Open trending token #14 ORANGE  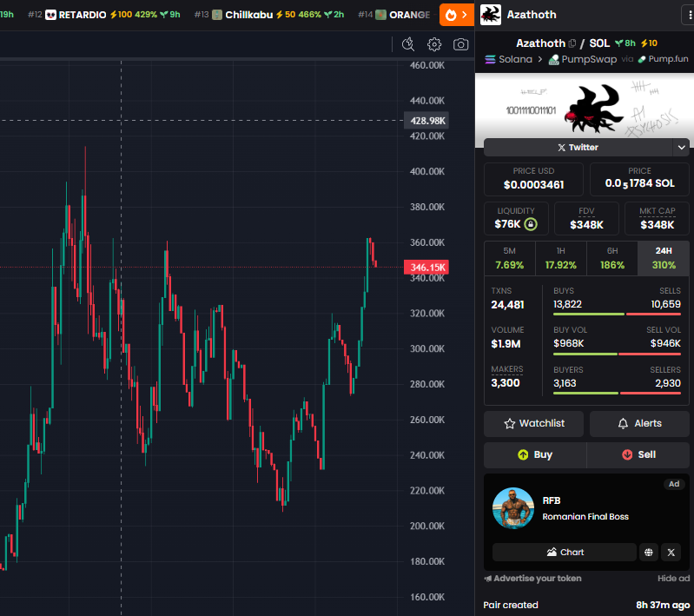coord(394,15)
